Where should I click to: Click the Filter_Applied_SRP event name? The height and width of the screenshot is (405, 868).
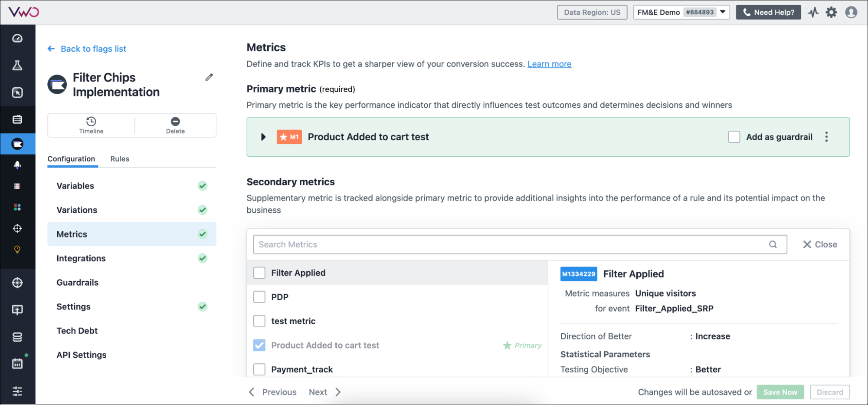tap(674, 308)
